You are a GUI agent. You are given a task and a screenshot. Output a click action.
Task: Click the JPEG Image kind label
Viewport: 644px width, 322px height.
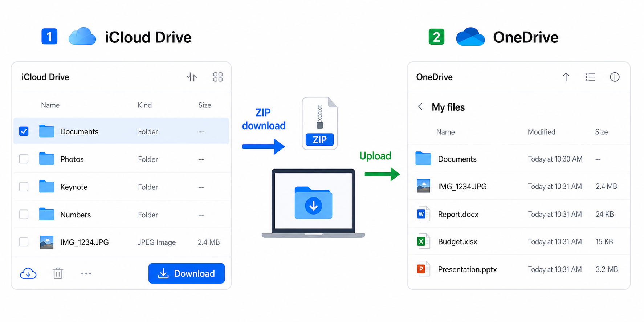[157, 242]
